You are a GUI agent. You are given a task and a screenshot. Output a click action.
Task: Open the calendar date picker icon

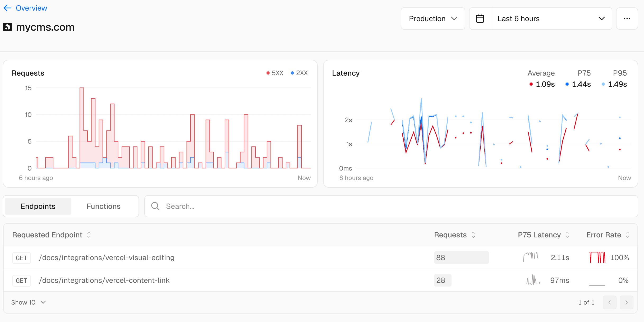(x=480, y=19)
